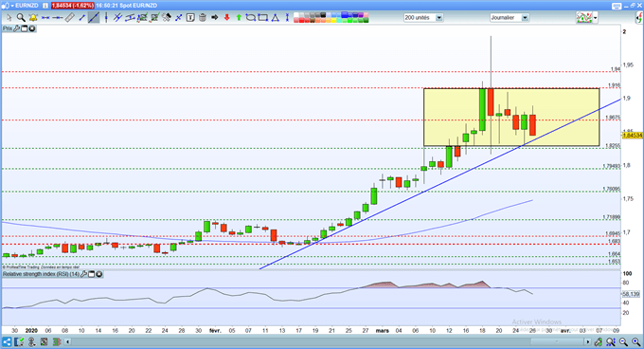Click the 58,139 RSI value label

pos(632,294)
